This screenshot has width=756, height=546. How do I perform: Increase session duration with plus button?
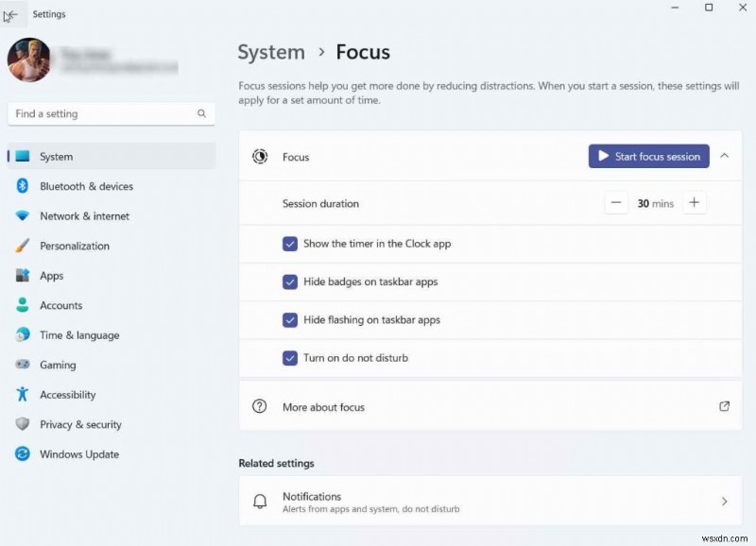click(695, 203)
